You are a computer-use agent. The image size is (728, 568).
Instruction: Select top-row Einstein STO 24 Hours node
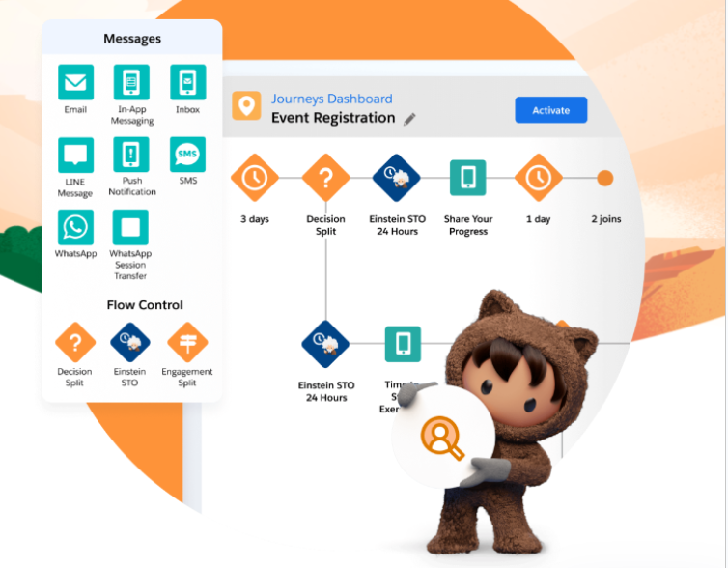397,178
